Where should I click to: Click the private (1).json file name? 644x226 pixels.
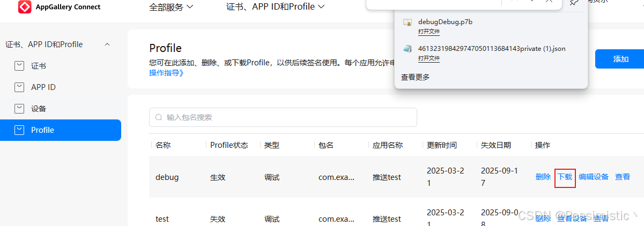(492, 49)
